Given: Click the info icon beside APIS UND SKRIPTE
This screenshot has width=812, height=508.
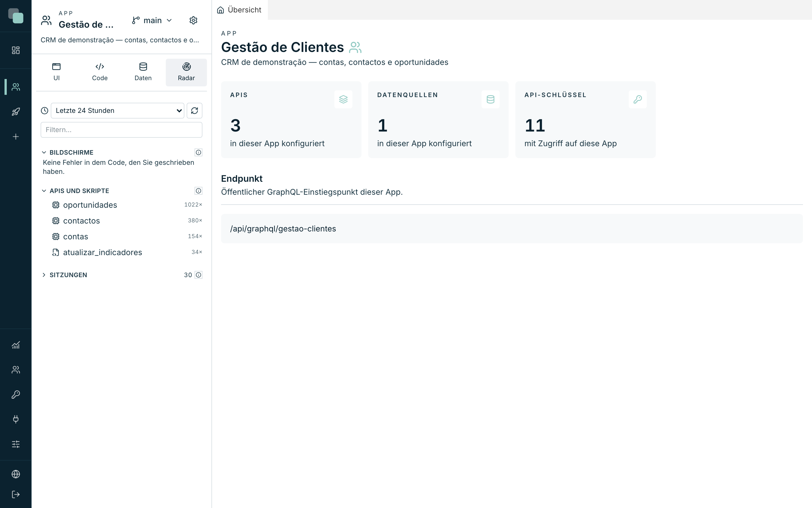Looking at the screenshot, I should (x=199, y=191).
